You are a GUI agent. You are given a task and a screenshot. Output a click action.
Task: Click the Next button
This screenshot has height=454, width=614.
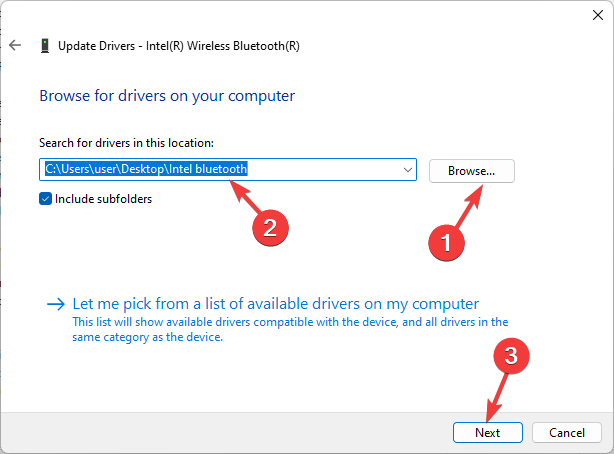(488, 432)
